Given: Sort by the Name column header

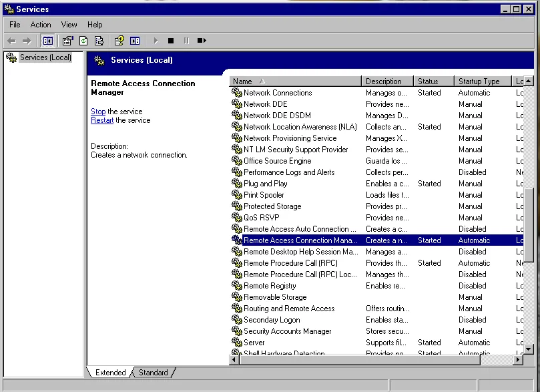Looking at the screenshot, I should coord(295,81).
